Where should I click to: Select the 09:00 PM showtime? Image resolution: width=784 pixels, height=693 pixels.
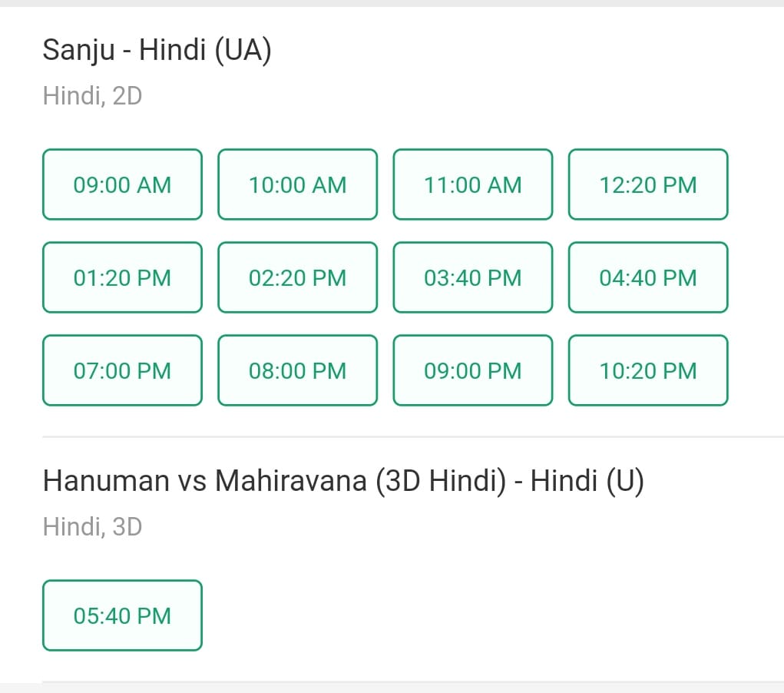click(x=473, y=370)
